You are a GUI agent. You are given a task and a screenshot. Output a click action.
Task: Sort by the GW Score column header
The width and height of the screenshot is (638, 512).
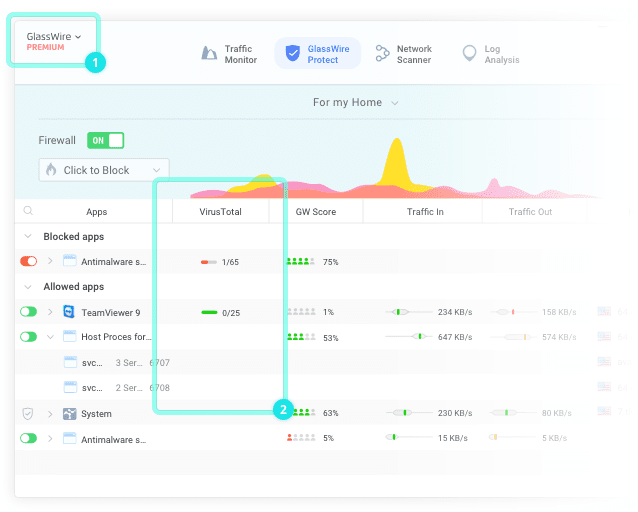tap(316, 212)
